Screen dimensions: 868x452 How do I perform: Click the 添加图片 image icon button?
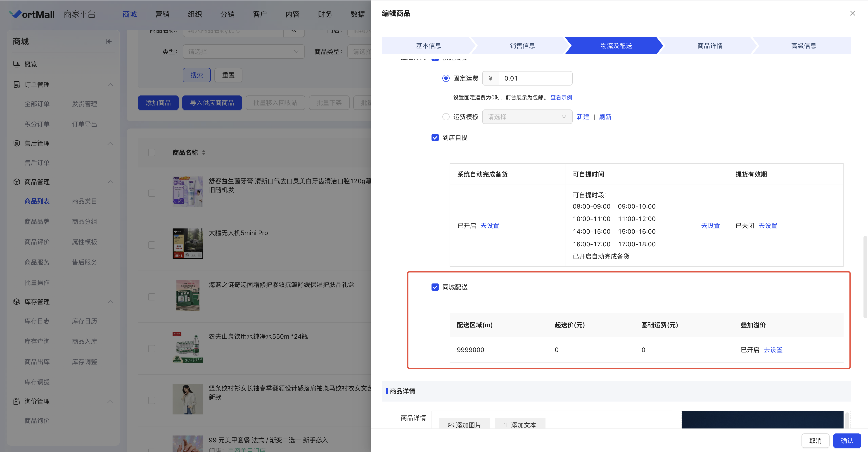point(464,425)
